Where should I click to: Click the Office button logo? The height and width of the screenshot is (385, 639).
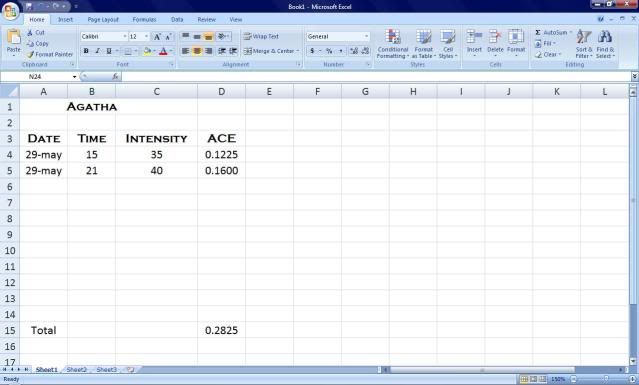pyautogui.click(x=10, y=11)
